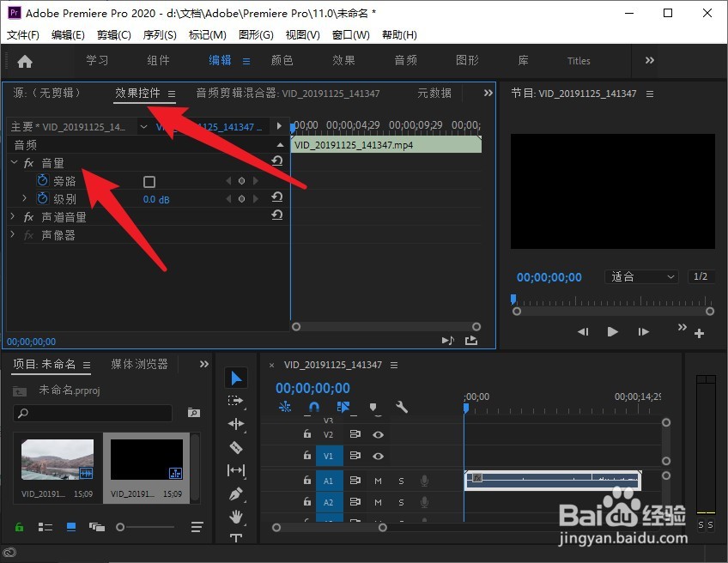Toggle V1 track output eye

[378, 456]
